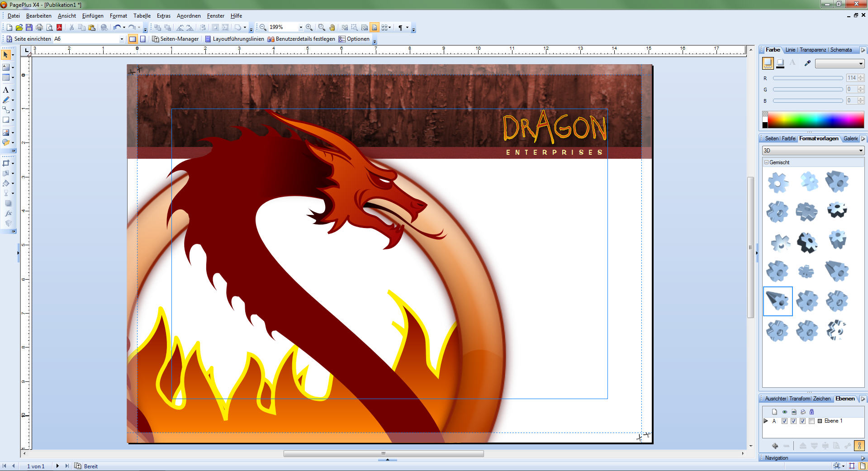Image resolution: width=868 pixels, height=471 pixels.
Task: Select the line color button
Action: click(x=780, y=64)
